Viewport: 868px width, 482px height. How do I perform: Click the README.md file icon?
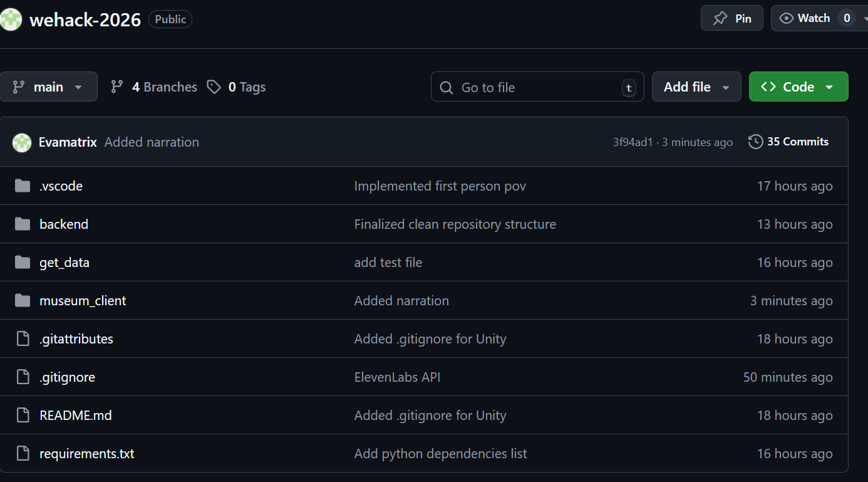tap(23, 415)
